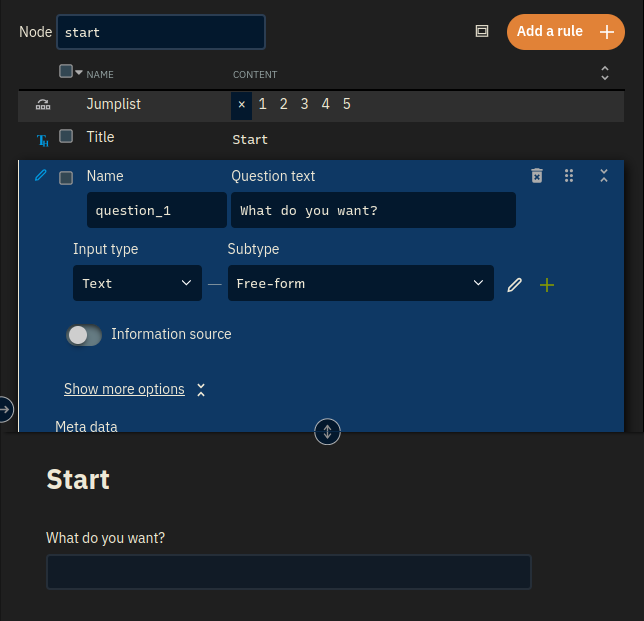The width and height of the screenshot is (644, 621).
Task: Jump to item 5 in the Jumplist
Action: 347,104
